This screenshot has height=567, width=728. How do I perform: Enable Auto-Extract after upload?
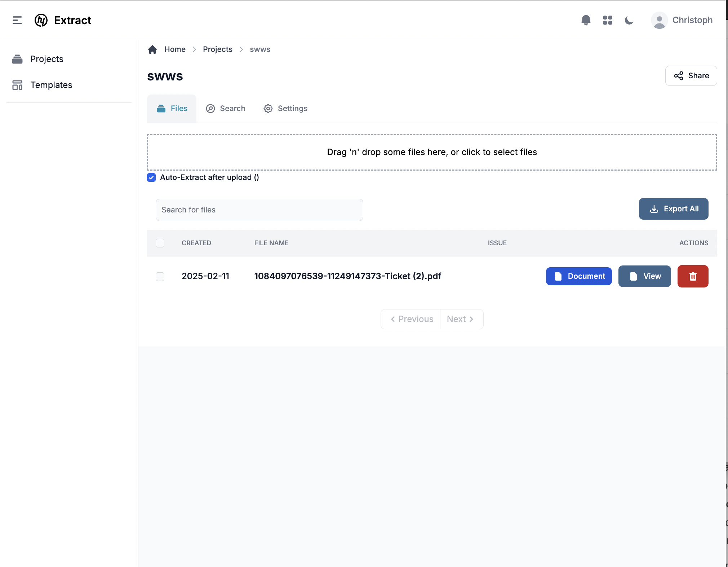pyautogui.click(x=151, y=177)
